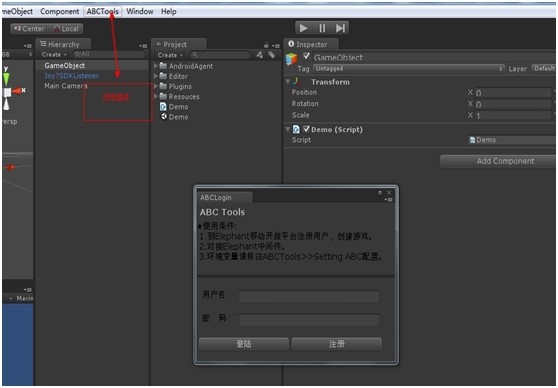Click the Hierarchy search field
The image size is (558, 388).
tap(109, 54)
